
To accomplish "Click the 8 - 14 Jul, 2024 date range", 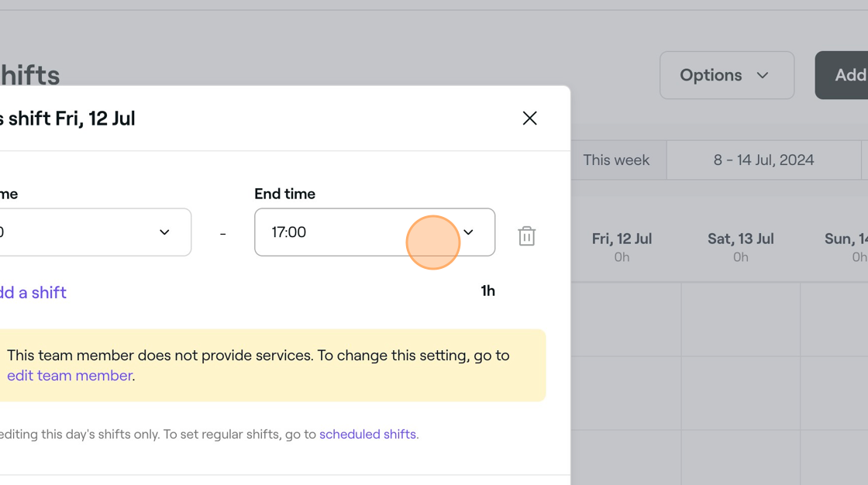I will click(x=763, y=160).
